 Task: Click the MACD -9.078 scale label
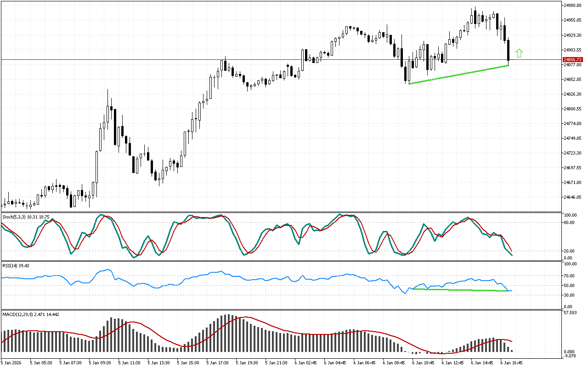(x=571, y=355)
